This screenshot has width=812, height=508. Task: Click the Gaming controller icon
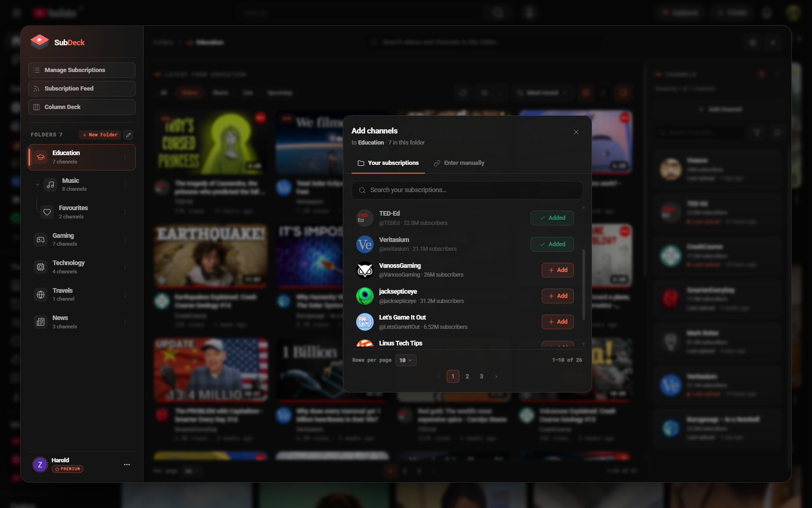pyautogui.click(x=41, y=239)
